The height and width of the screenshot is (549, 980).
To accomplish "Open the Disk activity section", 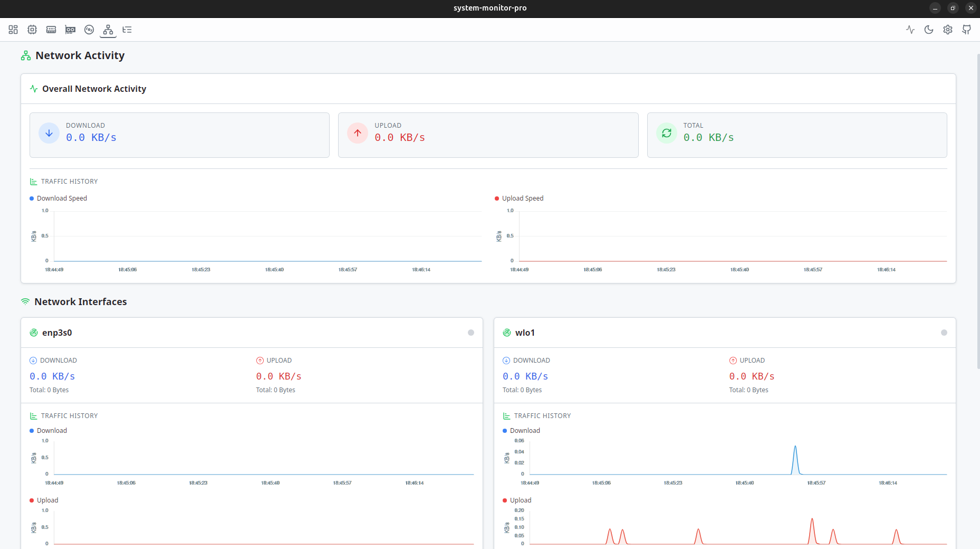I will coord(89,30).
